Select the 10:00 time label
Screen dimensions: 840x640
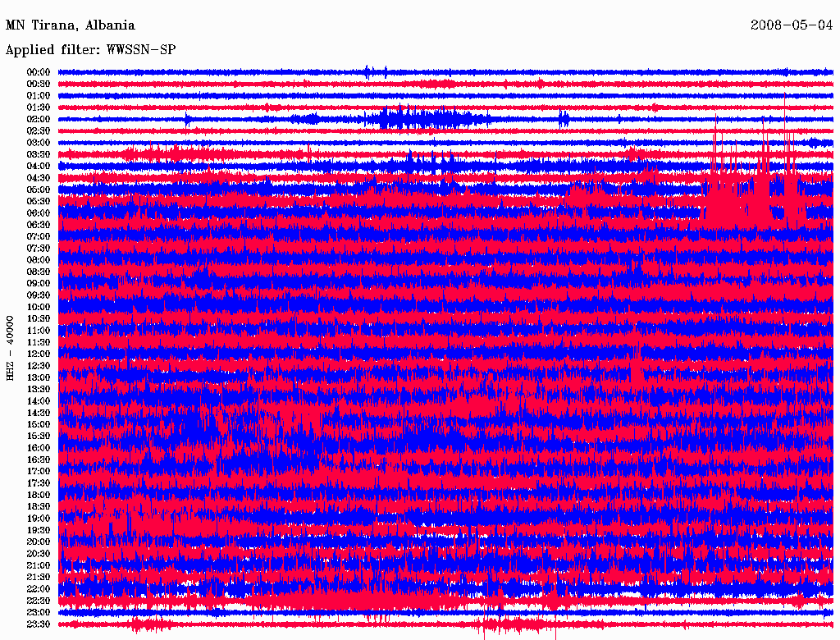pyautogui.click(x=39, y=307)
